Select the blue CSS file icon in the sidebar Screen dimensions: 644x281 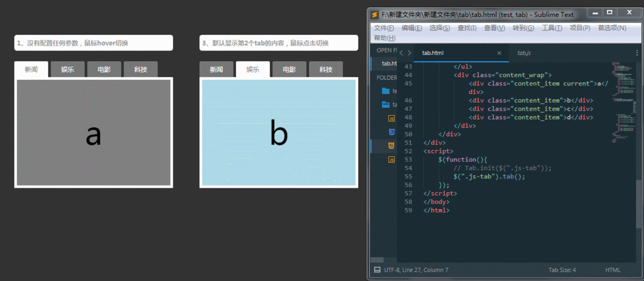click(x=392, y=132)
